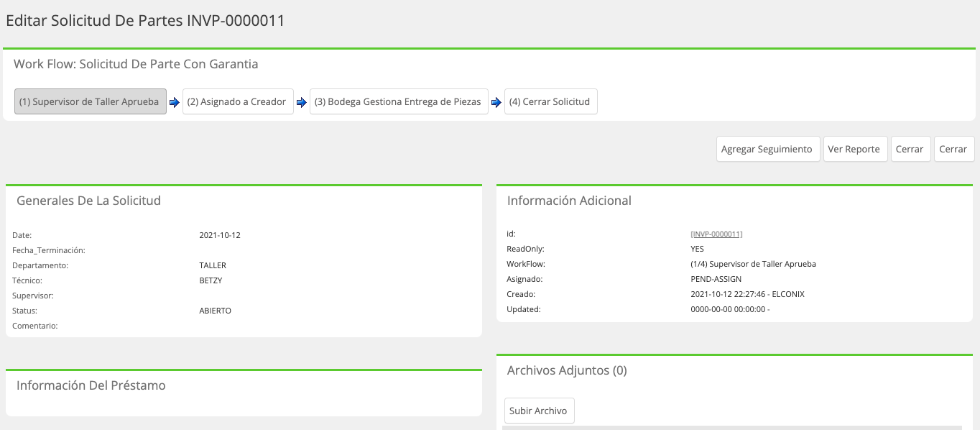Click the Editar Solicitud De Partes page title

coord(145,21)
